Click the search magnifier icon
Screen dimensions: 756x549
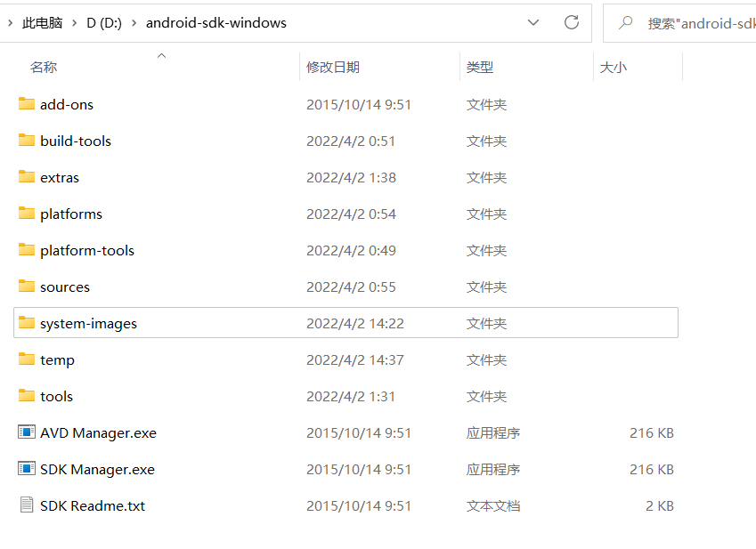coord(626,22)
